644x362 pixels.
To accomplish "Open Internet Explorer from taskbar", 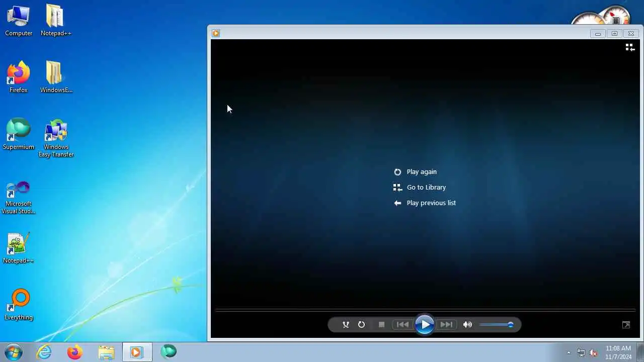I will [x=44, y=352].
